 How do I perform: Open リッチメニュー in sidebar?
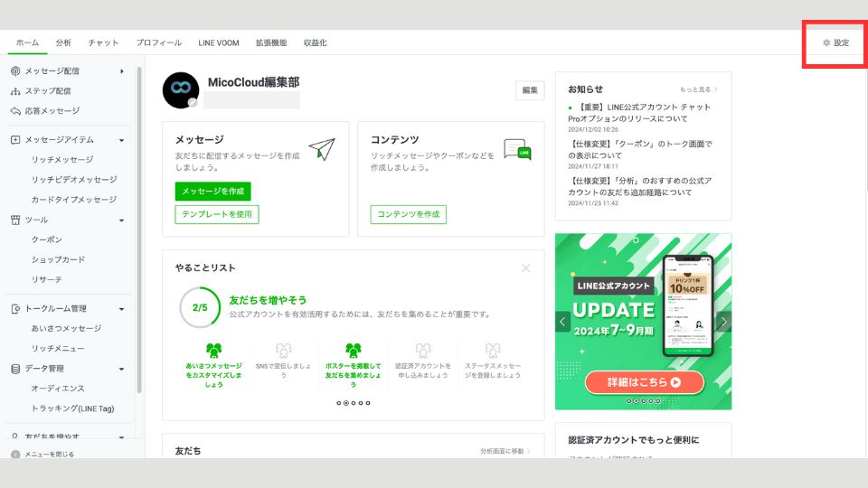pos(58,348)
